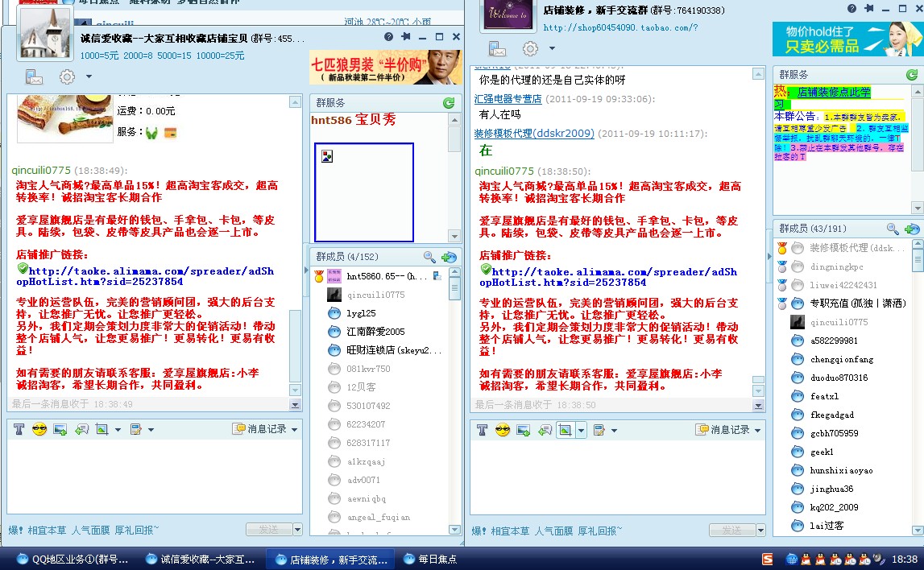Search group members in right window
This screenshot has width=924, height=570.
[893, 229]
